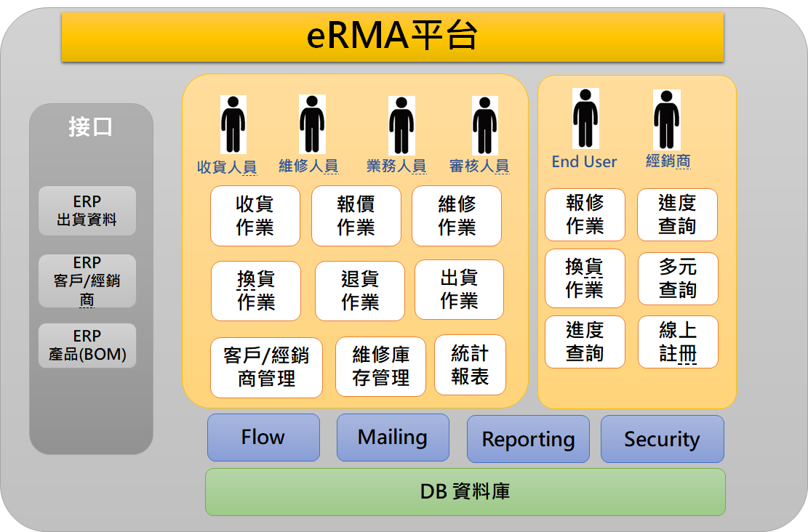Click the End User label

pos(584,162)
